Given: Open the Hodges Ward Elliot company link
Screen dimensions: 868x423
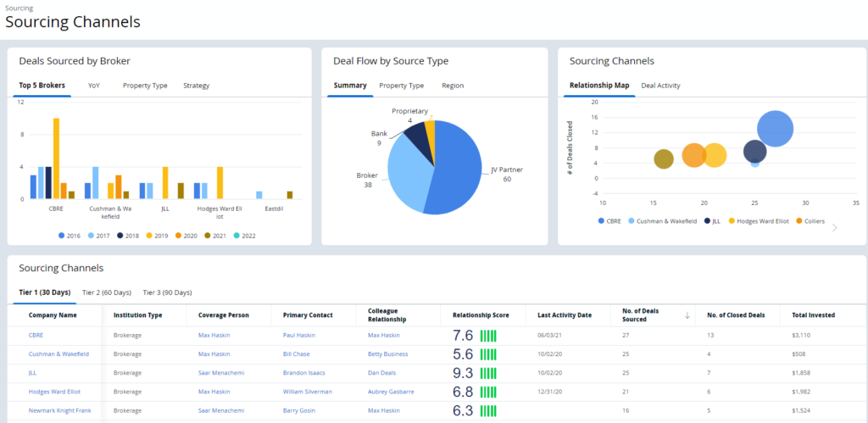Looking at the screenshot, I should tap(54, 392).
